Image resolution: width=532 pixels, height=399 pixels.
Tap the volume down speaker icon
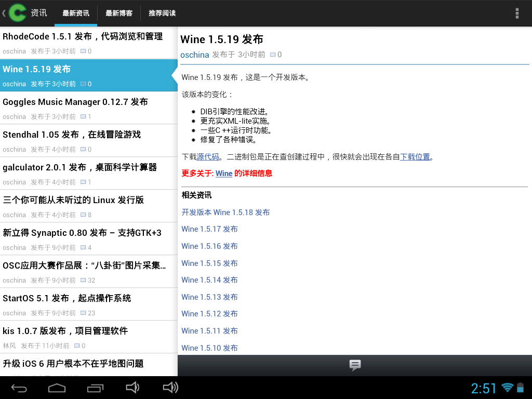click(132, 388)
